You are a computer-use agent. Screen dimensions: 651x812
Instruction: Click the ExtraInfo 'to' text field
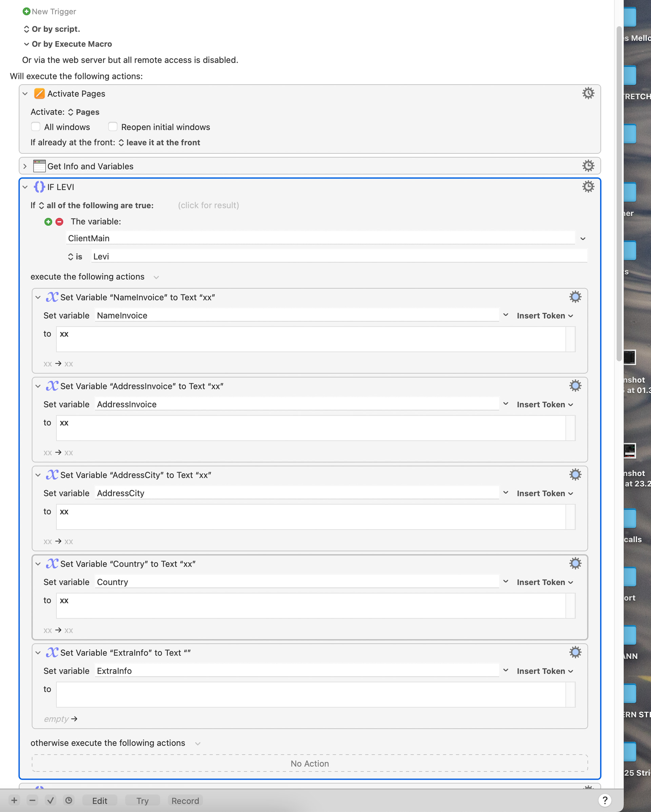311,694
